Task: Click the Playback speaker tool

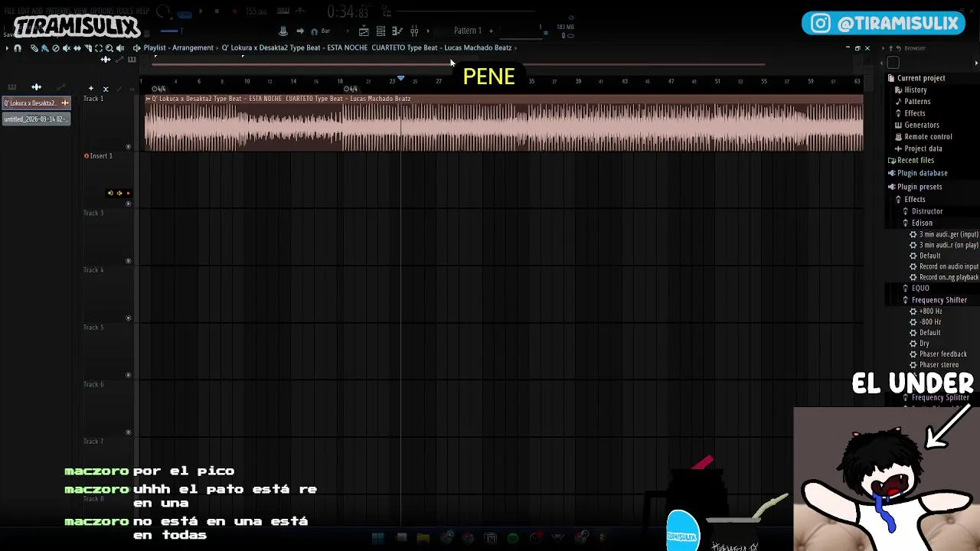Action: tap(120, 48)
